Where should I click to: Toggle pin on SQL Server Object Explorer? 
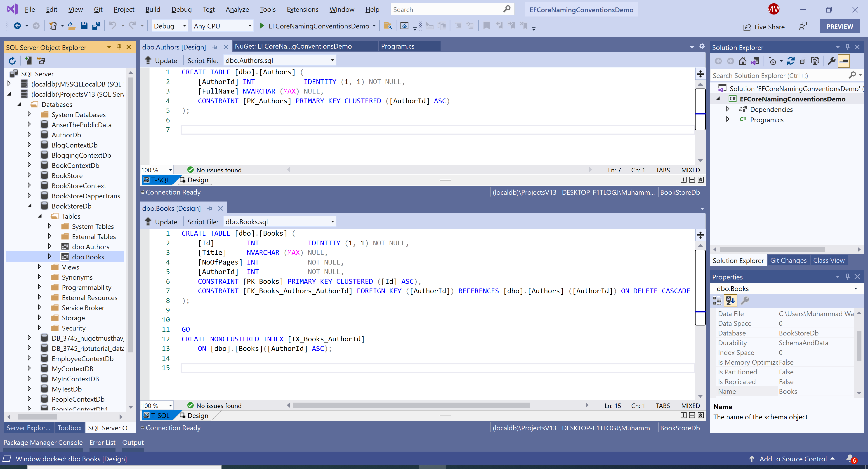point(119,47)
